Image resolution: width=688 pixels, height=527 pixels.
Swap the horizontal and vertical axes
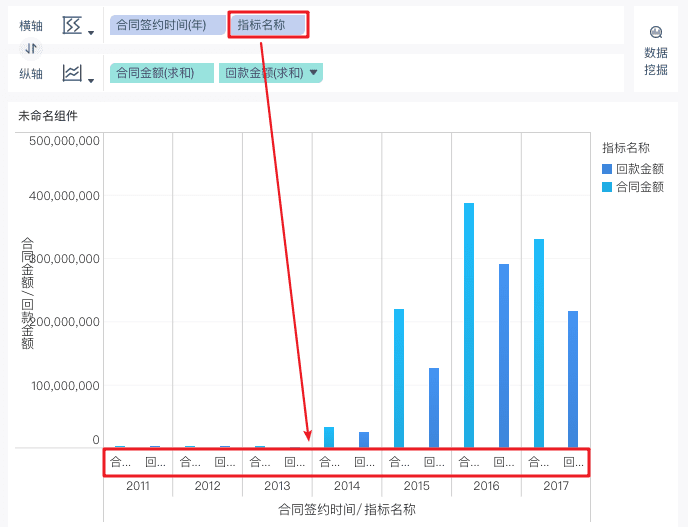coord(31,48)
